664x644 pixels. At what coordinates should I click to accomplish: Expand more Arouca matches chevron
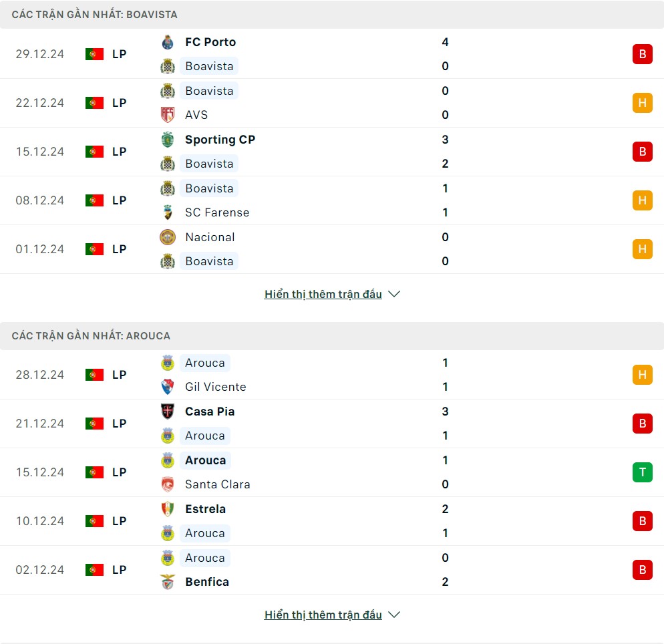tap(394, 615)
